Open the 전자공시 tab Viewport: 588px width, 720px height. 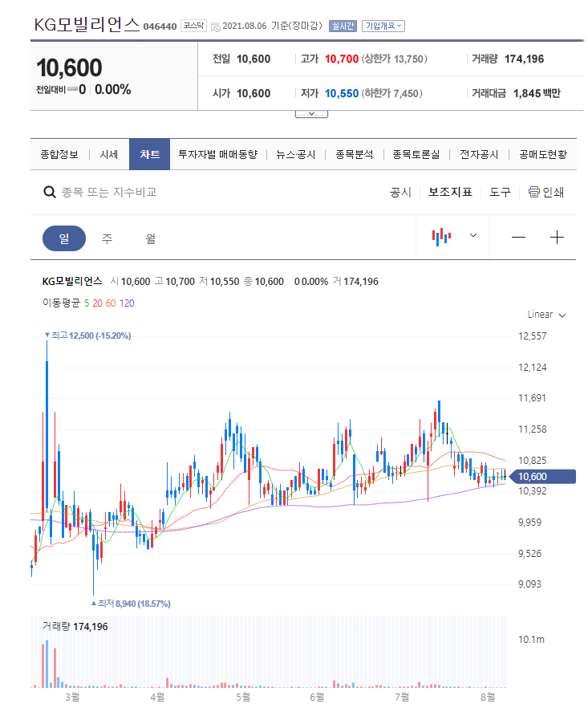[479, 154]
